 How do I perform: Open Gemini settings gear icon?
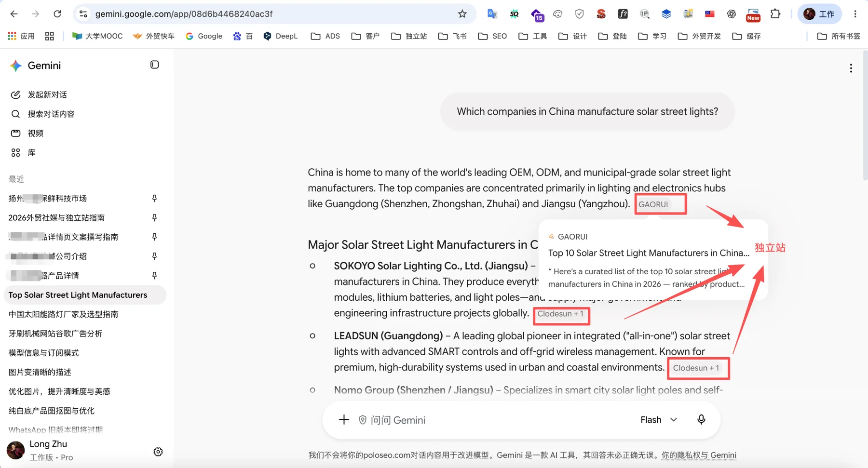tap(158, 452)
